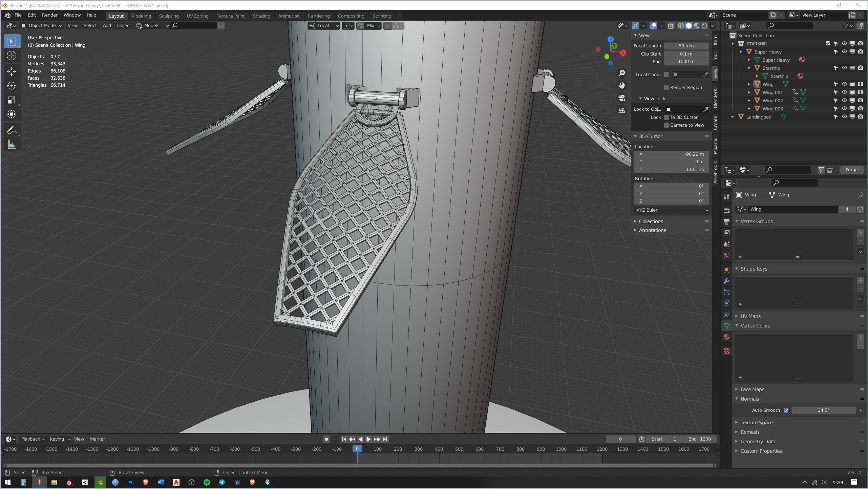Open Material properties tab icon
Viewport: 868px width, 489px height.
point(726,337)
